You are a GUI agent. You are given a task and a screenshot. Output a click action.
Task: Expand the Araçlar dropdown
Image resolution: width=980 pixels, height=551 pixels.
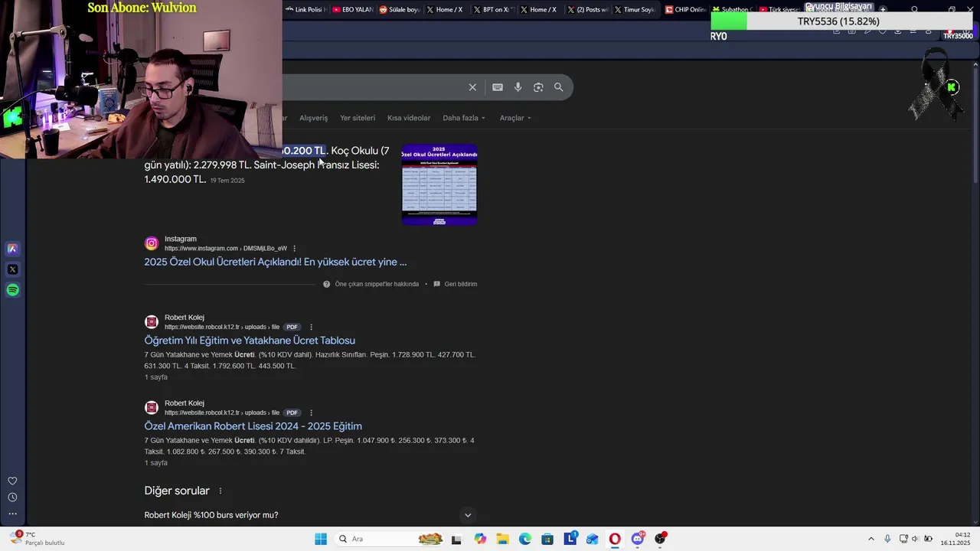tap(515, 118)
